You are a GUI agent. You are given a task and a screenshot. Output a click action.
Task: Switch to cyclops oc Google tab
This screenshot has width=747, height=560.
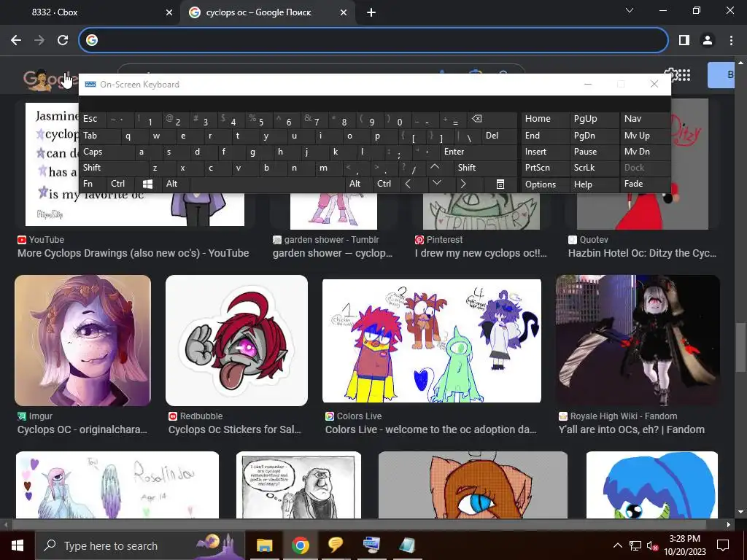[x=267, y=12]
